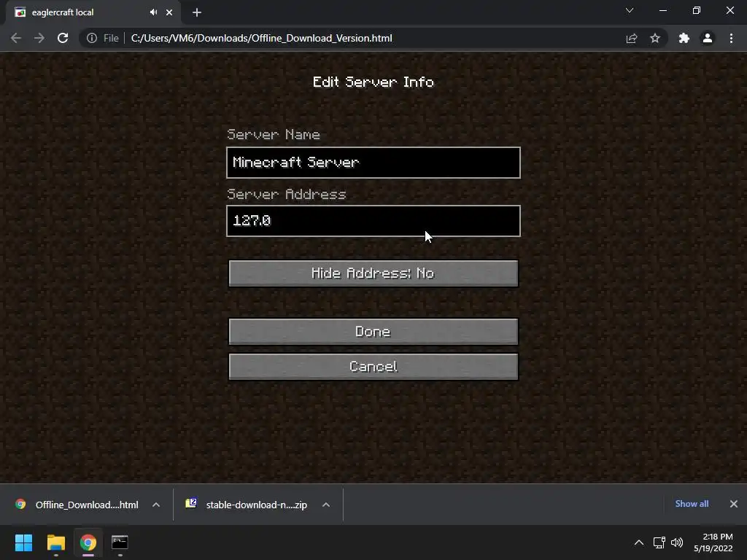This screenshot has width=747, height=560.
Task: Go back using browser back arrow
Action: 16,38
